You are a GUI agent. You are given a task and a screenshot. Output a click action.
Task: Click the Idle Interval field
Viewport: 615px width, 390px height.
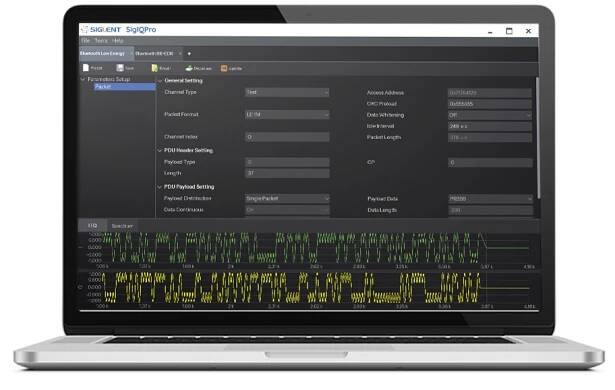pyautogui.click(x=490, y=126)
